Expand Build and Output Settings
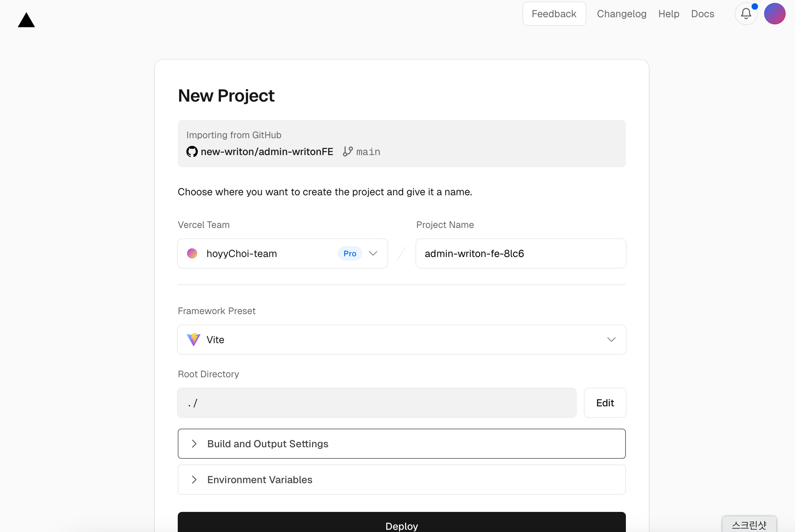Screen dimensions: 795x532 [402, 444]
